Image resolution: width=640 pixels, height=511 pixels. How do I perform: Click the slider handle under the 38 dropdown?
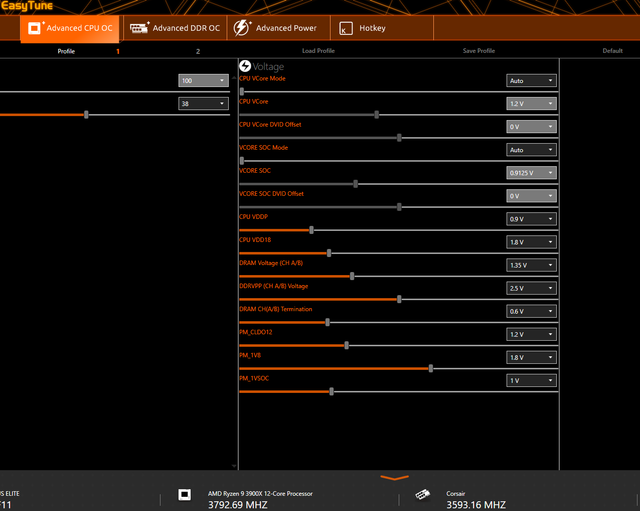click(x=86, y=115)
